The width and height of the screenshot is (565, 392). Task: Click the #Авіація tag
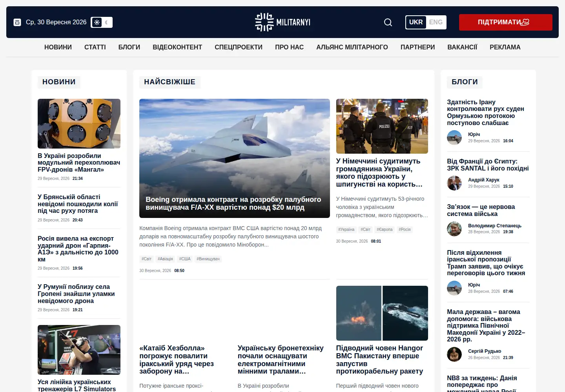pos(165,259)
